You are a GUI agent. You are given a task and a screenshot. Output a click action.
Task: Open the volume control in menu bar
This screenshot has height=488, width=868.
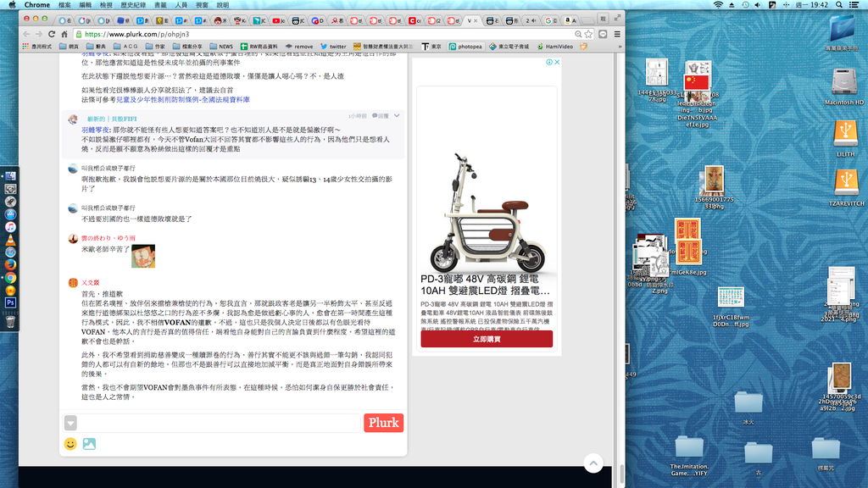(758, 5)
